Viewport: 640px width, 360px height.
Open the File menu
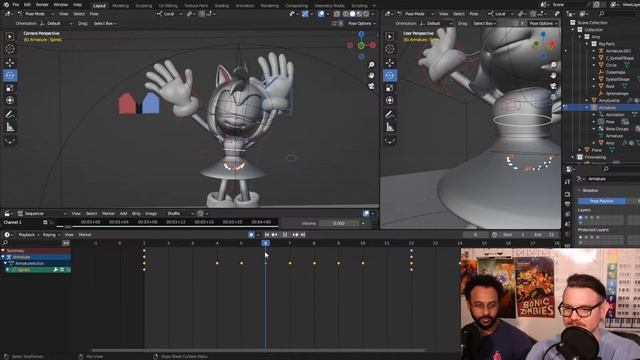tap(16, 5)
